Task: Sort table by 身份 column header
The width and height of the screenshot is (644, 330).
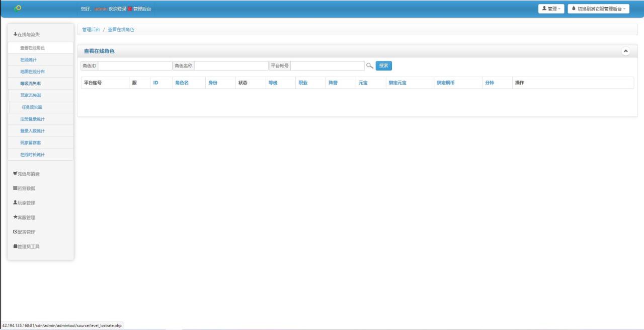Action: coord(213,83)
